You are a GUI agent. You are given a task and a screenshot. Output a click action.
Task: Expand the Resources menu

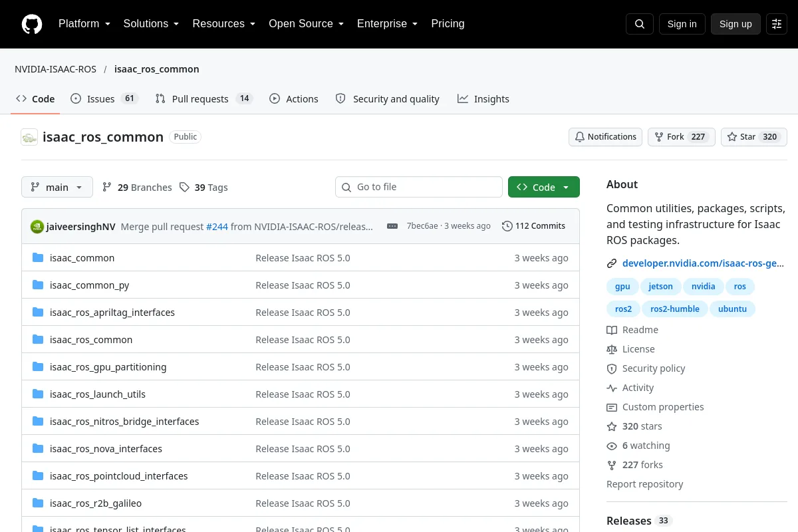pos(224,24)
